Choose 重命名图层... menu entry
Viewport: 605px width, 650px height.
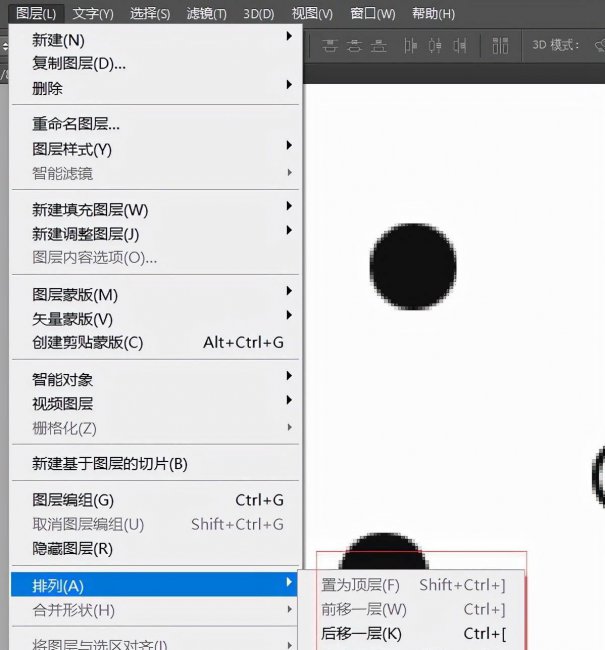(155, 124)
